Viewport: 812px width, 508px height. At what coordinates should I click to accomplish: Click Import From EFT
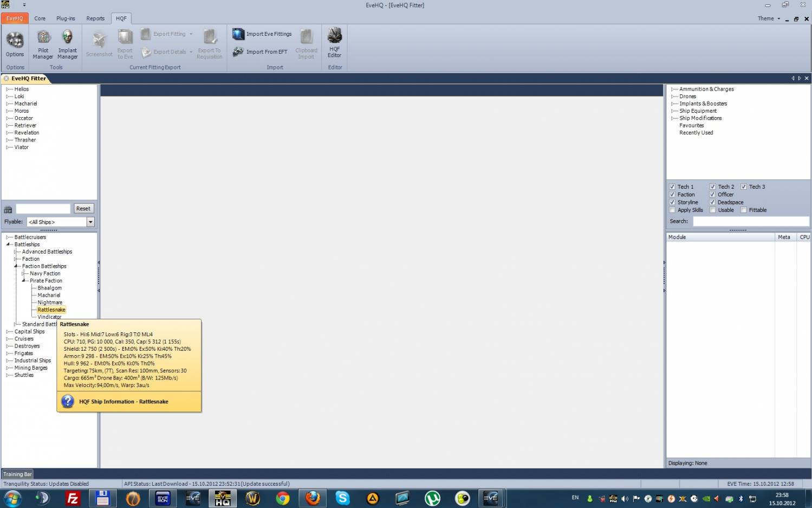tap(261, 52)
